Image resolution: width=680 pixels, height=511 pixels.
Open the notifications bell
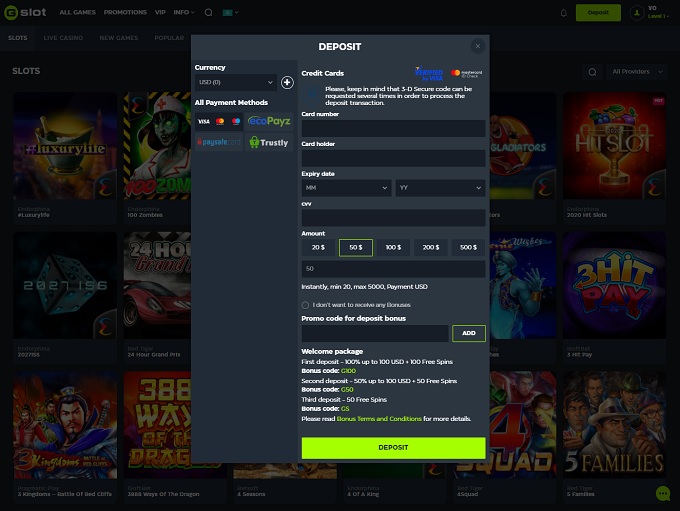coord(563,13)
